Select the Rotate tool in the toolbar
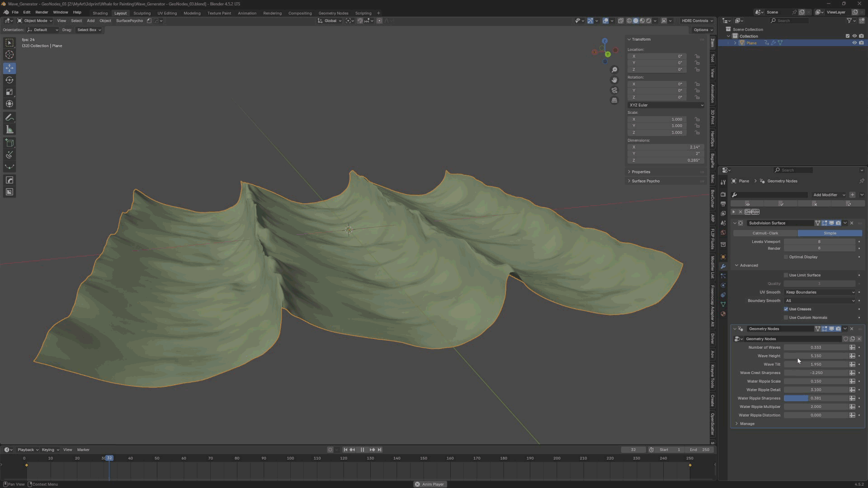 (x=9, y=80)
